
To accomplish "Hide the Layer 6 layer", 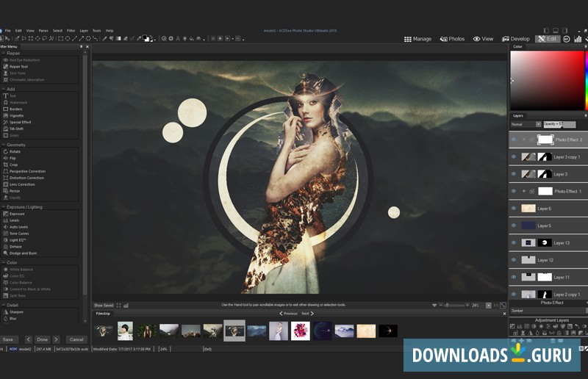I will 514,209.
